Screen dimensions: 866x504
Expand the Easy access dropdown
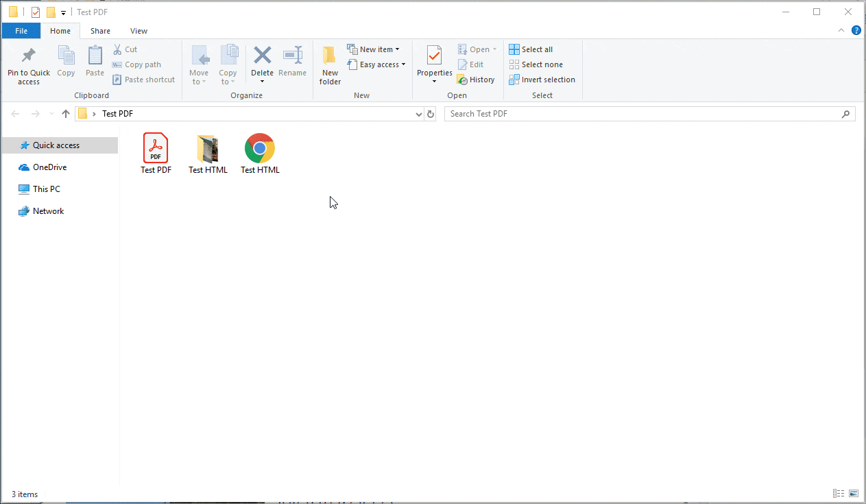[x=376, y=64]
